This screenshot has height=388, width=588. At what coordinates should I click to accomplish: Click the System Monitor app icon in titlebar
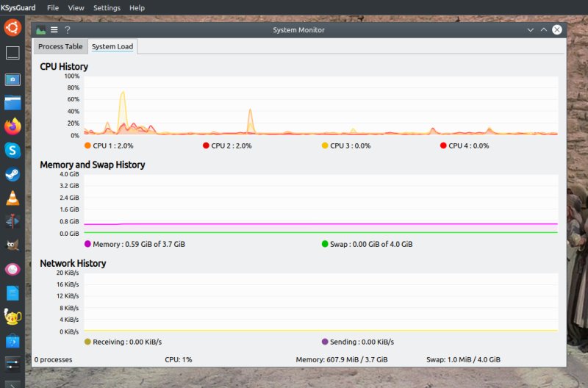click(41, 29)
